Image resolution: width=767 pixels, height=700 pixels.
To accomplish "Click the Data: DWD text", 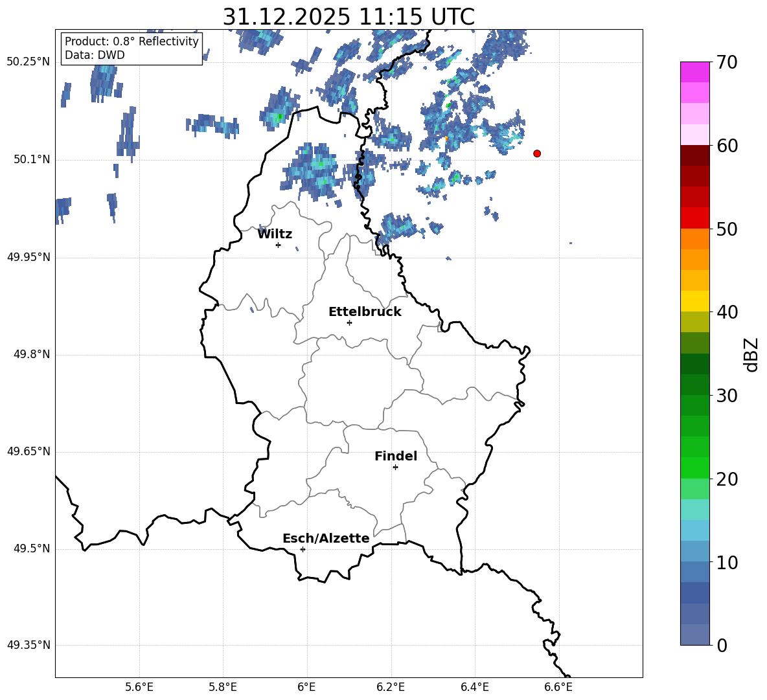I will click(95, 55).
